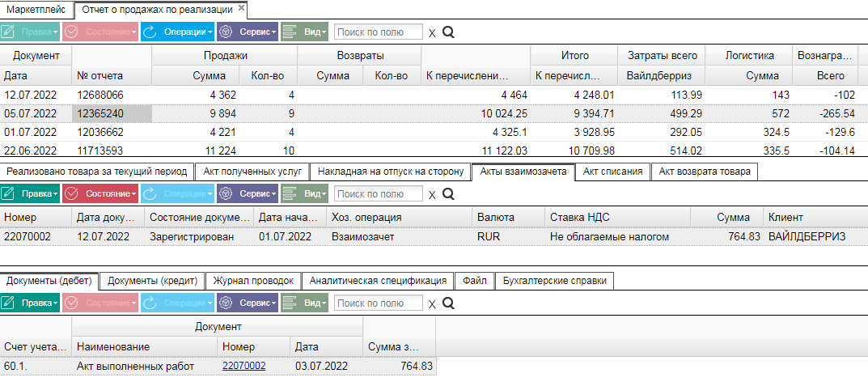
Task: Open the Бухгалтерские справки tab
Action: click(555, 281)
